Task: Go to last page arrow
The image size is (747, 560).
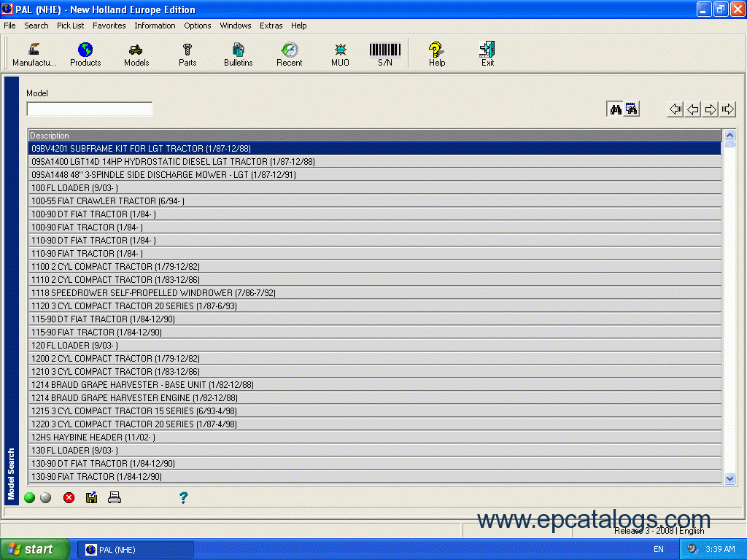Action: point(727,109)
